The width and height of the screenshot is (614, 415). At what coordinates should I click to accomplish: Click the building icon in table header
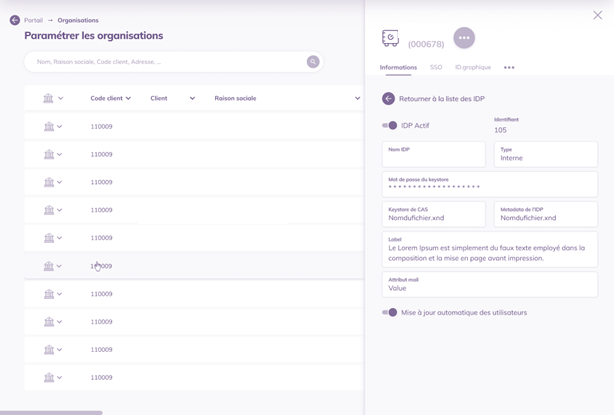tap(48, 99)
